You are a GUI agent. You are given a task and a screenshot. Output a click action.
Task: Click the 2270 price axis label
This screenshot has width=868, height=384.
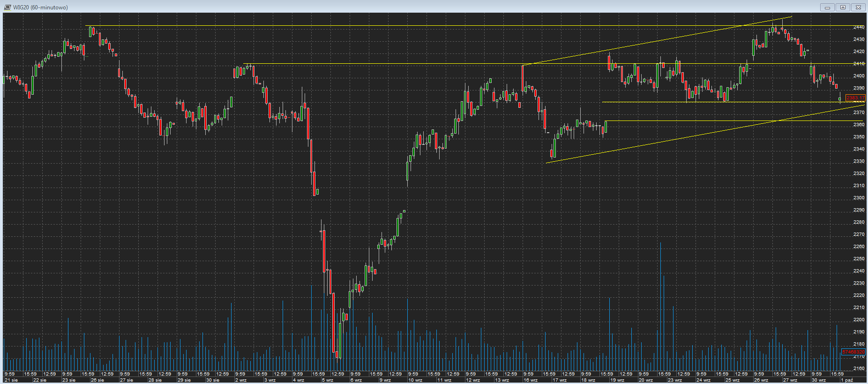(x=859, y=234)
